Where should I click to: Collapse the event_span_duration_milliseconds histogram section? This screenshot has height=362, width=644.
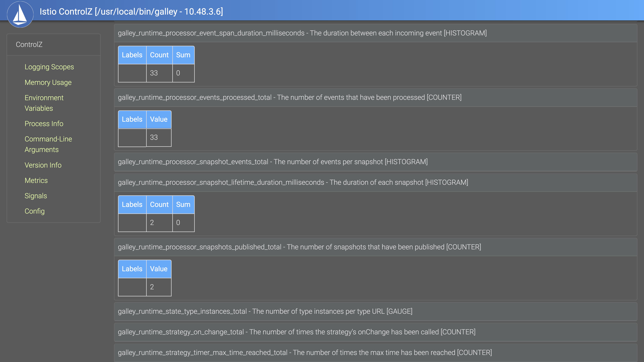(302, 33)
